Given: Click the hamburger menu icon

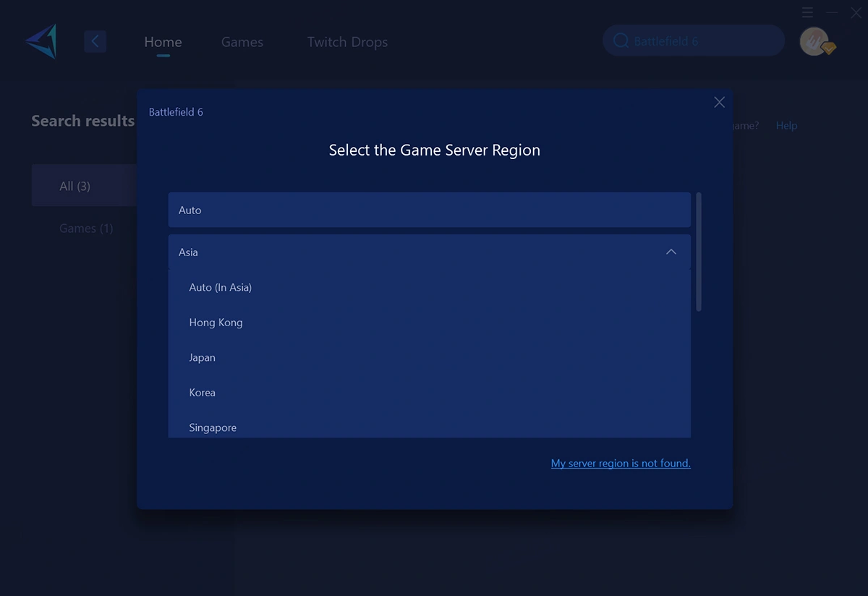Looking at the screenshot, I should [x=807, y=12].
